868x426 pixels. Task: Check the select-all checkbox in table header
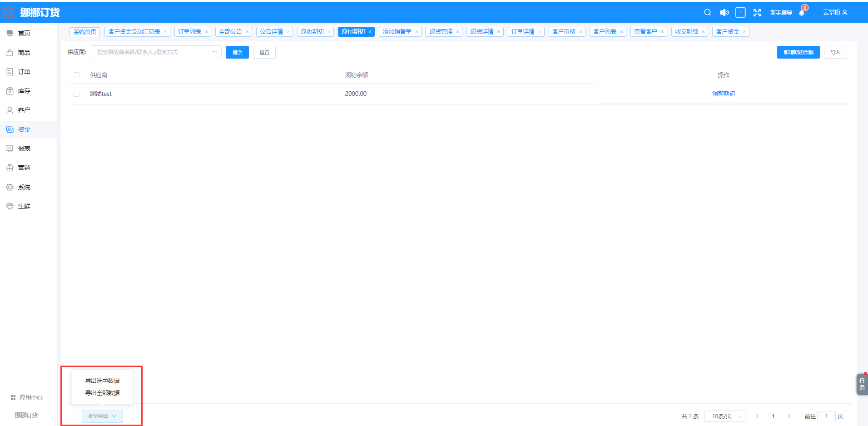pos(76,75)
